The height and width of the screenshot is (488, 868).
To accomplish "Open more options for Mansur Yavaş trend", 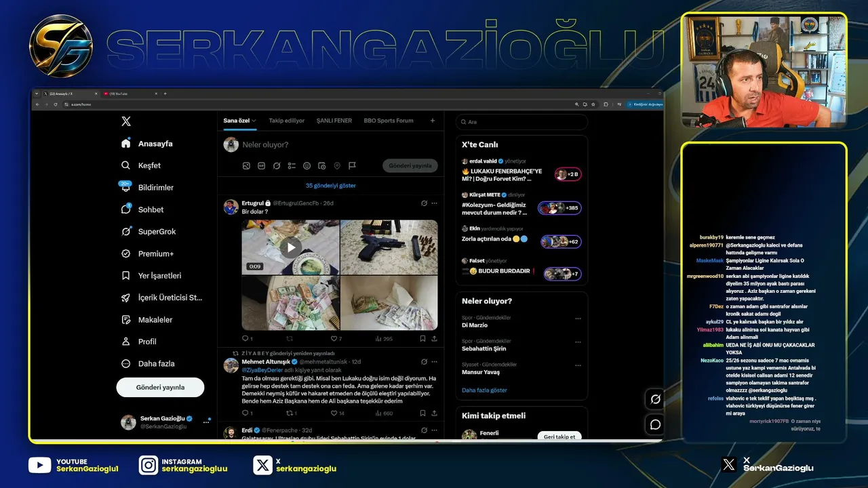I will [578, 365].
